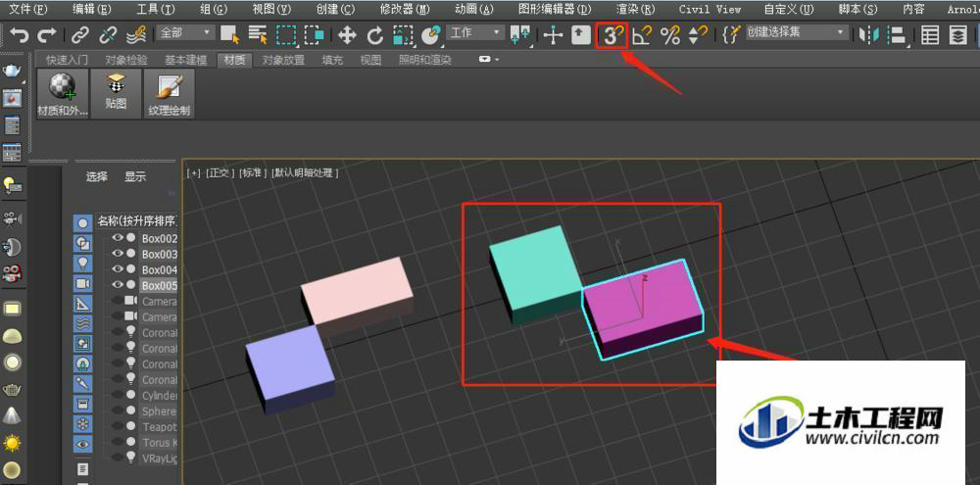Open the [默认明暗处理] viewport shading menu
The width and height of the screenshot is (980, 485).
coord(304,173)
